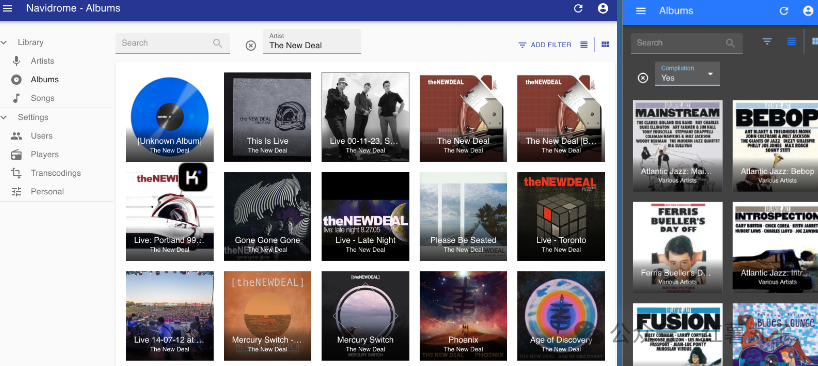Open the Live 00-11-23 album cover
818x366 pixels.
click(365, 117)
